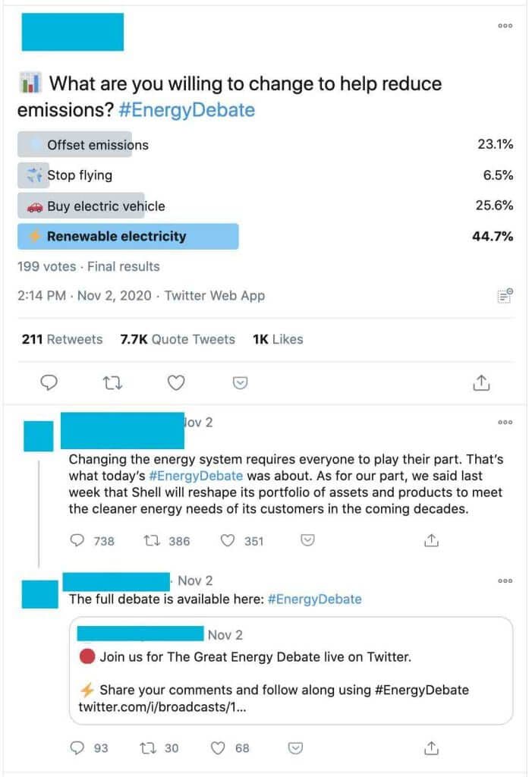Like the reply with 351 likes
This screenshot has height=777, width=532.
[x=228, y=540]
